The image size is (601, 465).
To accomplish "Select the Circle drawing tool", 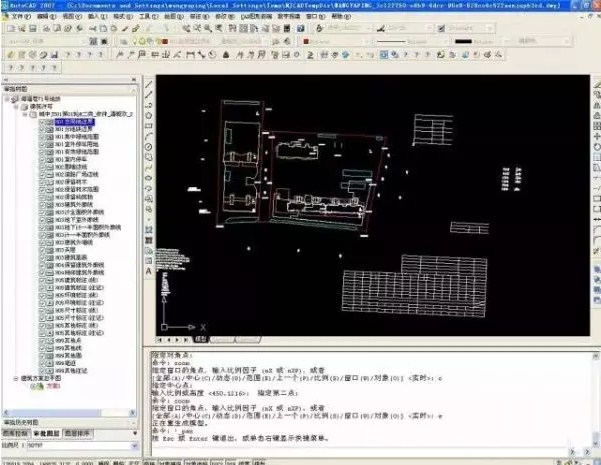I will pos(149,146).
